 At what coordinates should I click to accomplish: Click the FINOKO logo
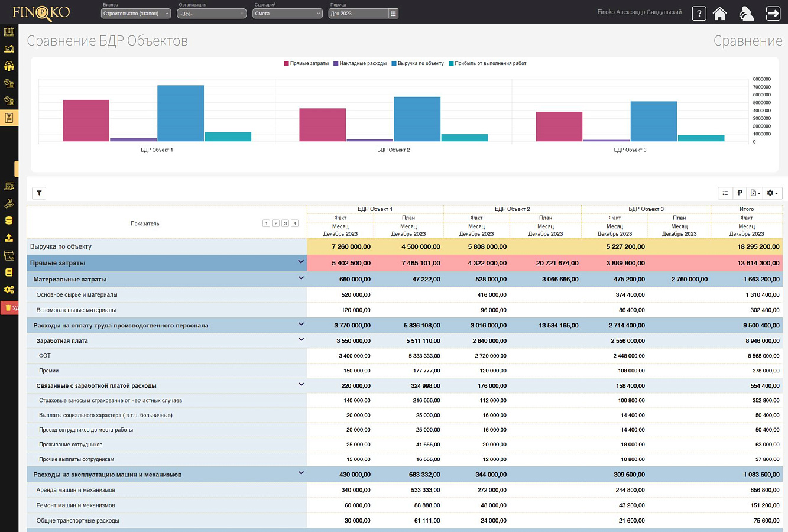(41, 12)
